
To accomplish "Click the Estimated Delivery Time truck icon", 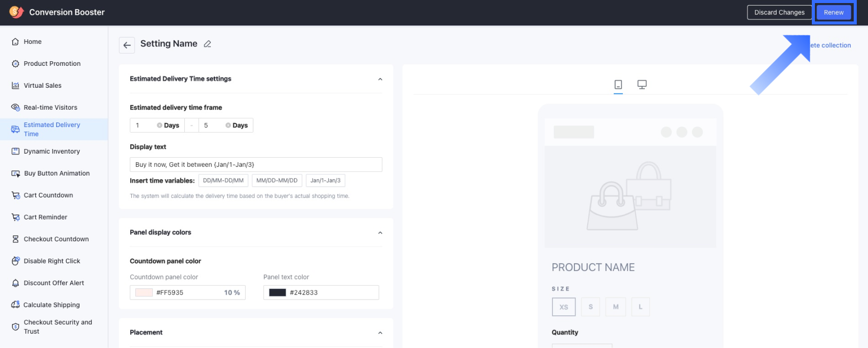I will tap(15, 130).
